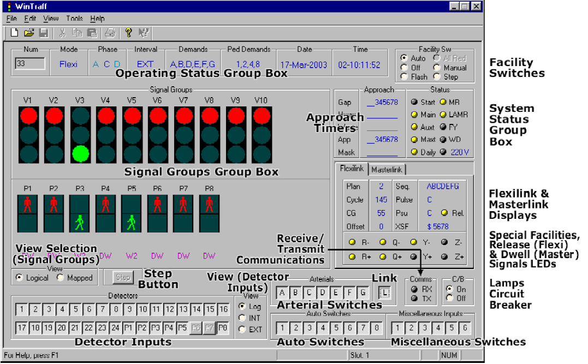Click the V1 red signal light
This screenshot has width=588, height=364.
pyautogui.click(x=28, y=116)
